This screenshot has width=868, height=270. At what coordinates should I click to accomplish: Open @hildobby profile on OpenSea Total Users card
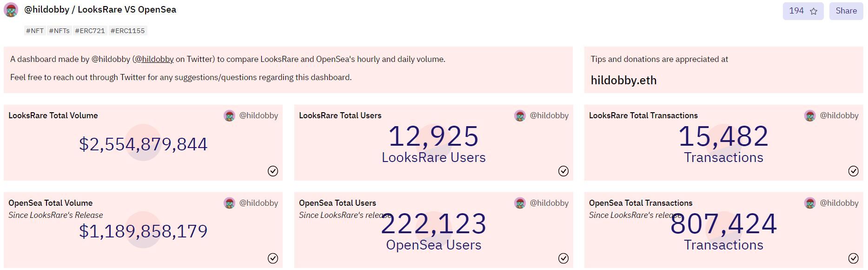point(549,203)
